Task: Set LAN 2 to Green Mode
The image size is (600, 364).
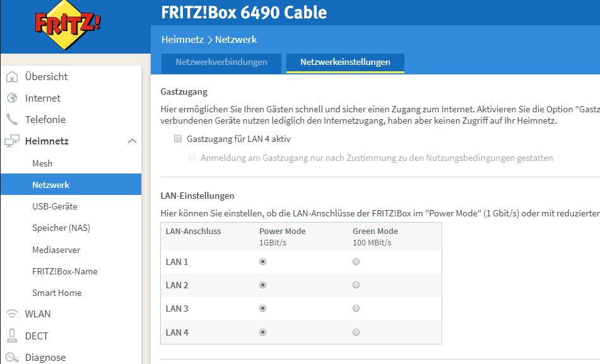Action: [x=356, y=285]
